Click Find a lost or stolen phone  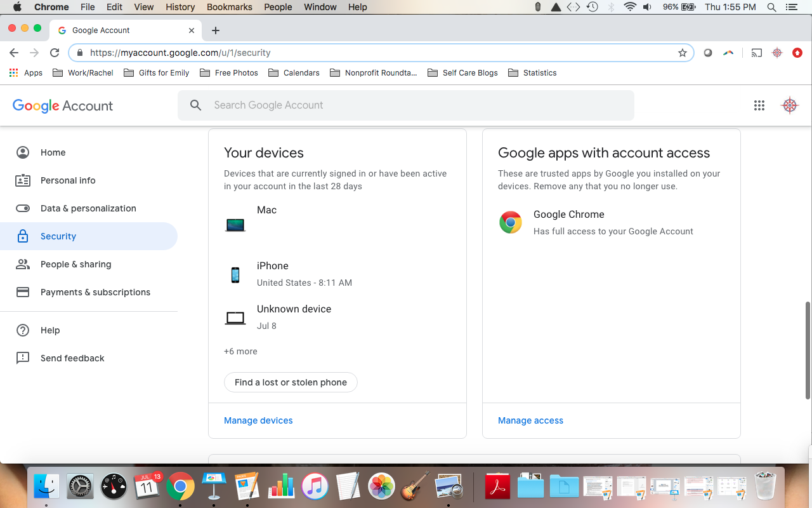[x=291, y=382]
